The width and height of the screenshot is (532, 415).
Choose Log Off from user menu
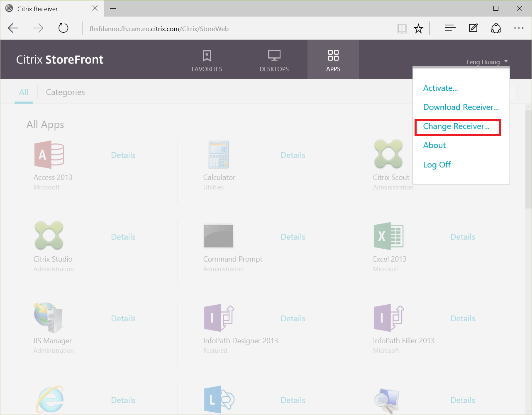click(437, 165)
